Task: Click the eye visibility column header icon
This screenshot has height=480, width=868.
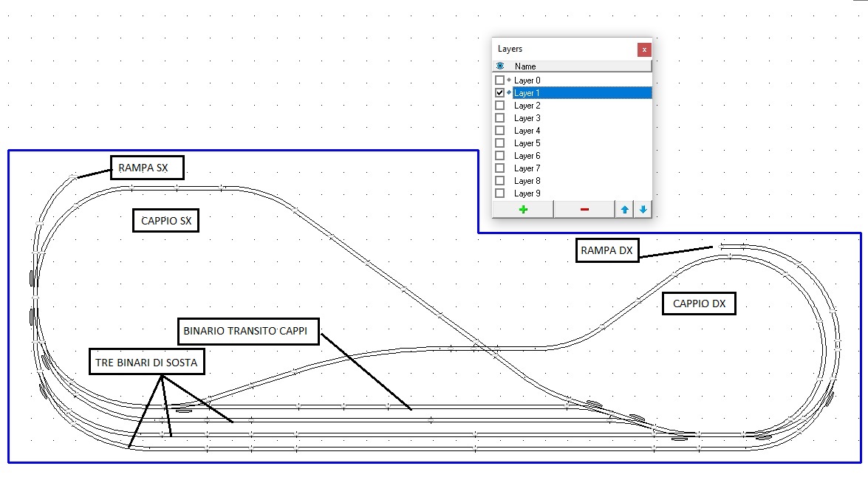Action: coord(500,66)
